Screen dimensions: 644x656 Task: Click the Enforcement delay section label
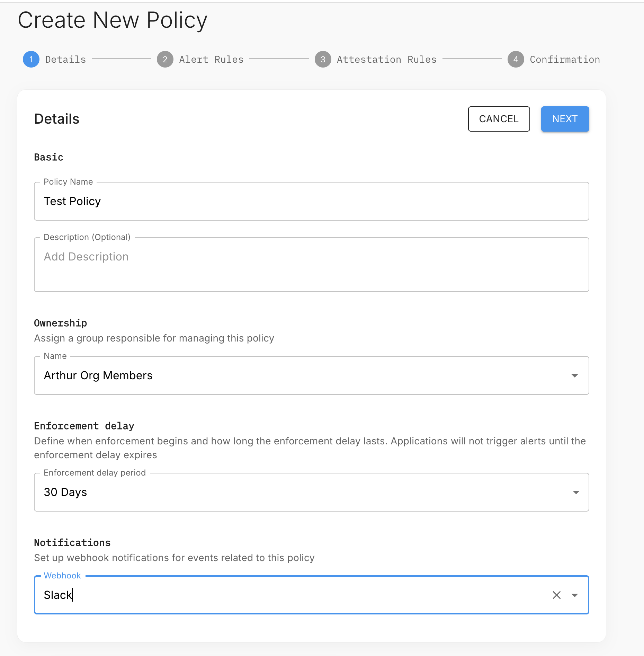pyautogui.click(x=84, y=426)
